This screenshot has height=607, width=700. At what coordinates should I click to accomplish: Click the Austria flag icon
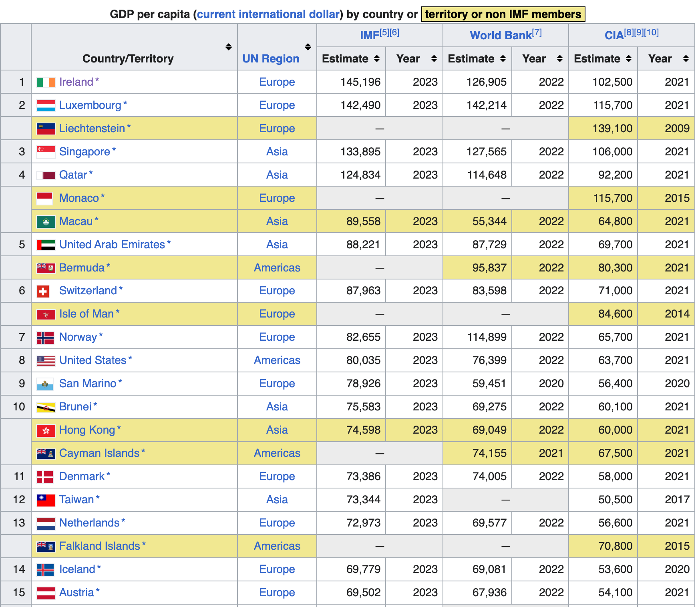46,593
